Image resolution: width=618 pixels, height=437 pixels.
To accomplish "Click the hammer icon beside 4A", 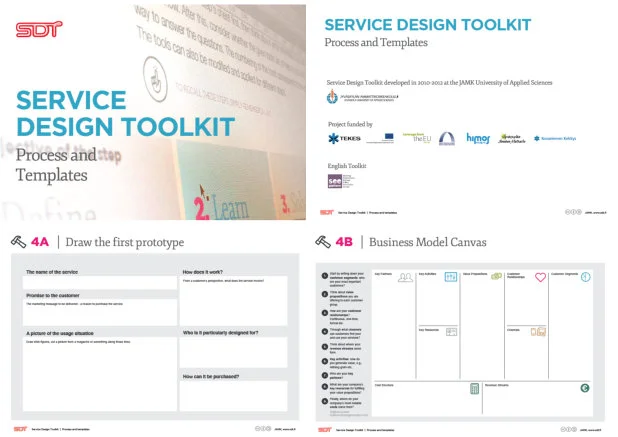I will point(18,242).
